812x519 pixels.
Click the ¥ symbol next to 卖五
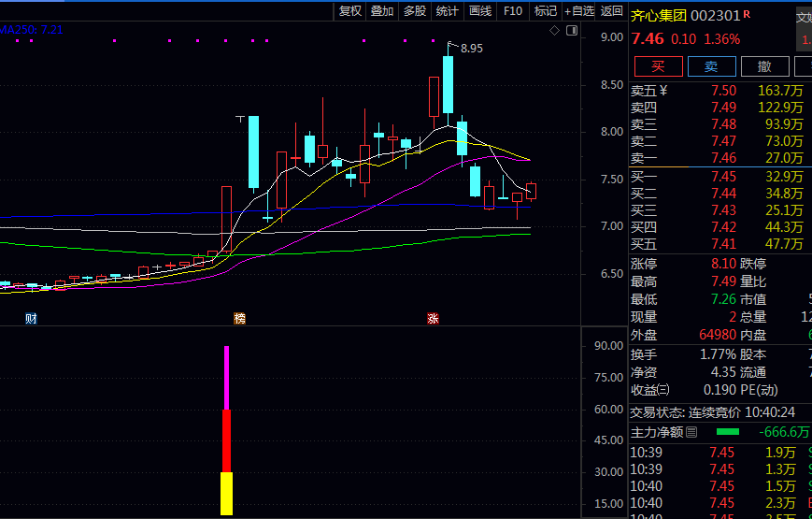663,91
